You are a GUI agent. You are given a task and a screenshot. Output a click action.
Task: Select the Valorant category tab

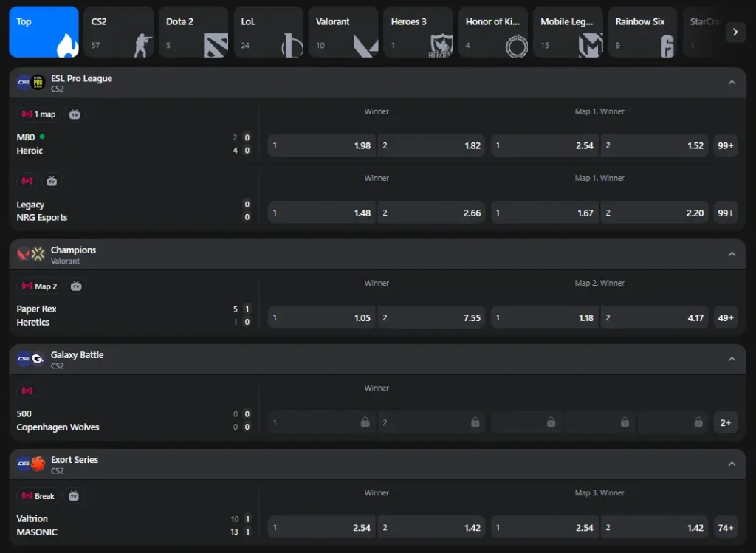pos(343,32)
